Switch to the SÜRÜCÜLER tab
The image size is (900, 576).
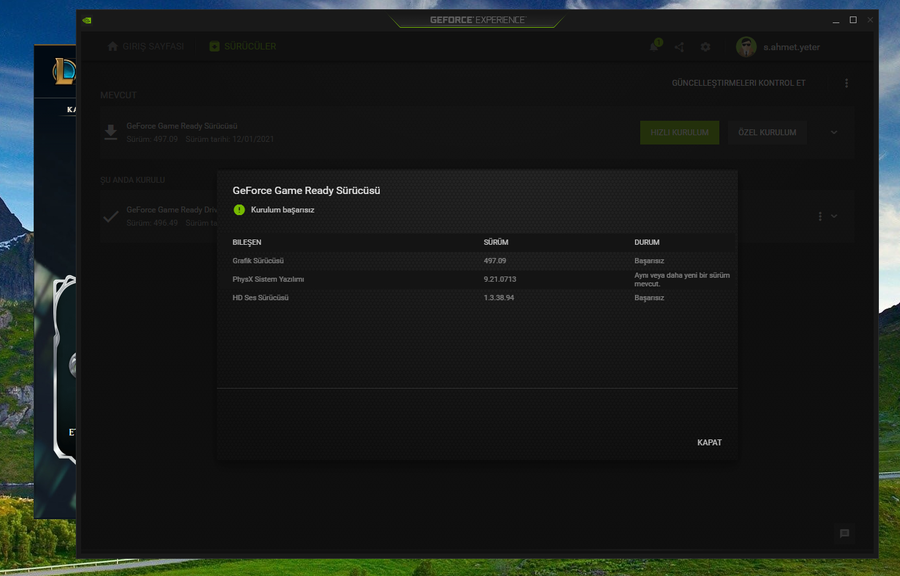click(243, 46)
